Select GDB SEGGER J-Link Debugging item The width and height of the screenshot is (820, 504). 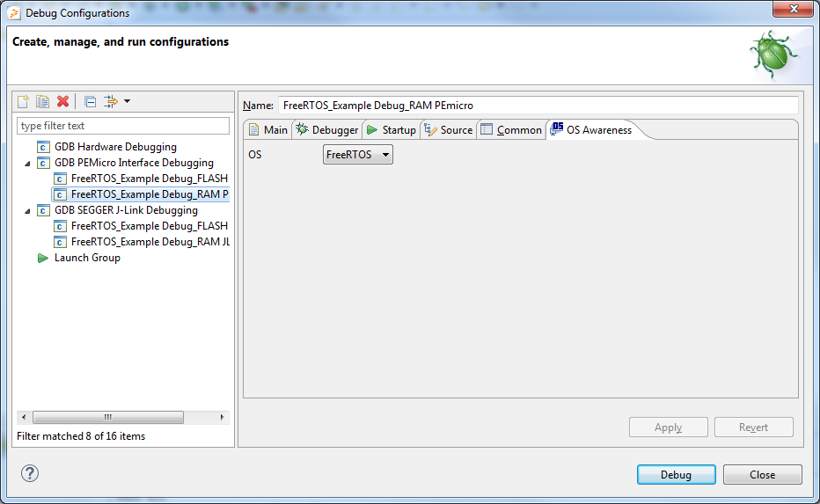click(126, 210)
